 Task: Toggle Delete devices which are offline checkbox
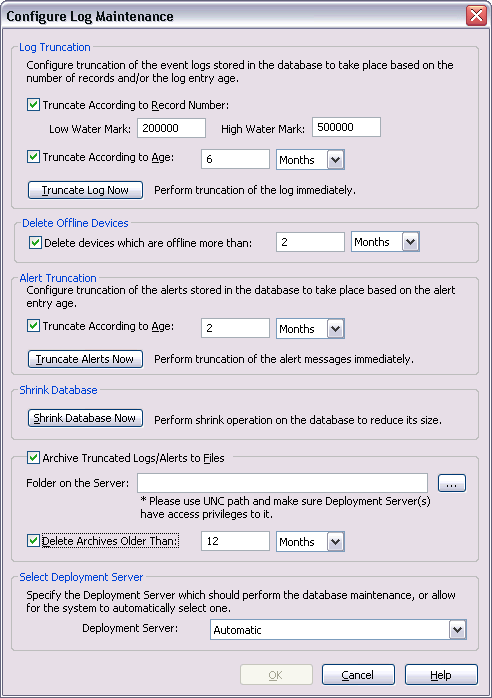click(35, 243)
